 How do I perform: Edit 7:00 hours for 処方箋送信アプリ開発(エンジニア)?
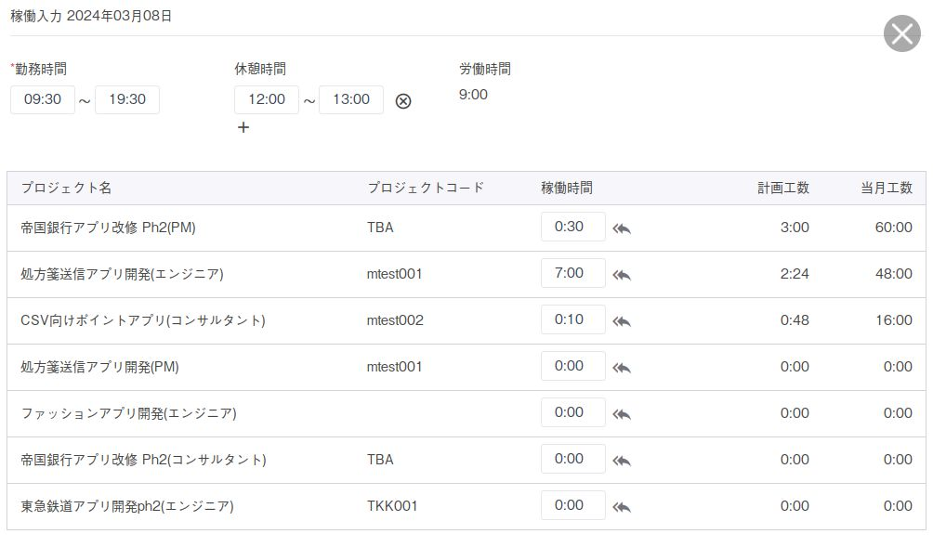click(x=572, y=273)
